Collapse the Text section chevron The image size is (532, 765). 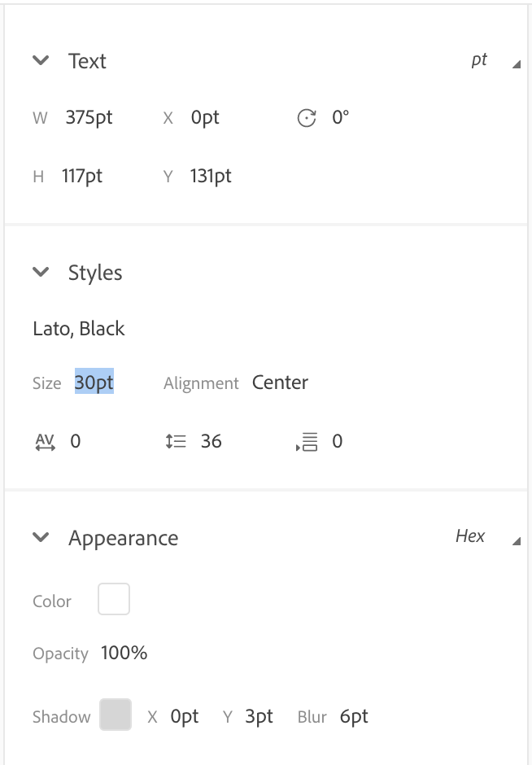(x=41, y=60)
